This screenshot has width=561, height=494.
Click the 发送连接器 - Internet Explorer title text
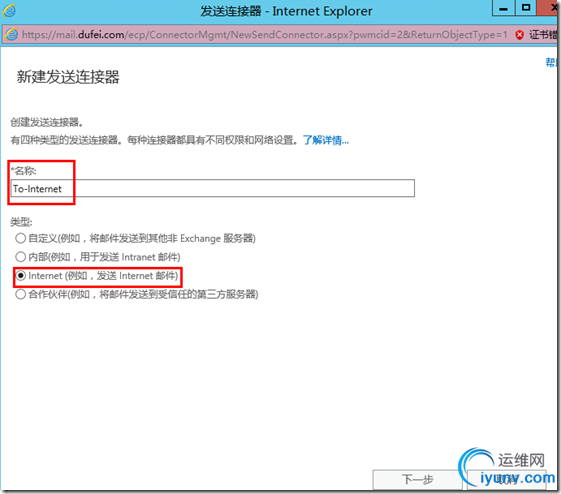point(286,11)
